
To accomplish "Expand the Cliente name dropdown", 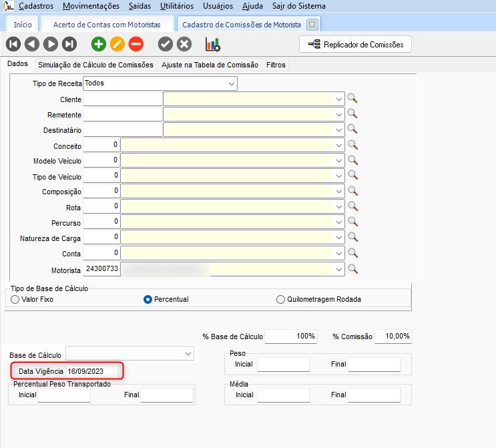I will click(338, 99).
